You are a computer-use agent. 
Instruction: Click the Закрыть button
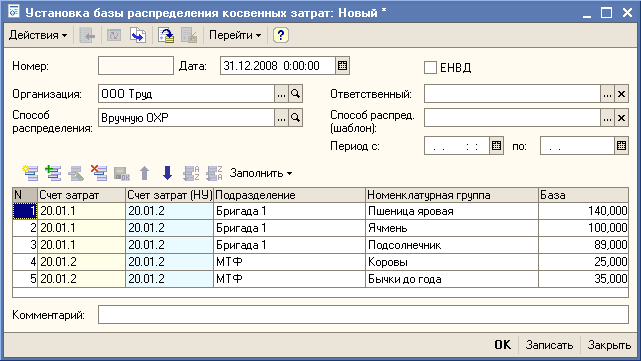point(609,345)
